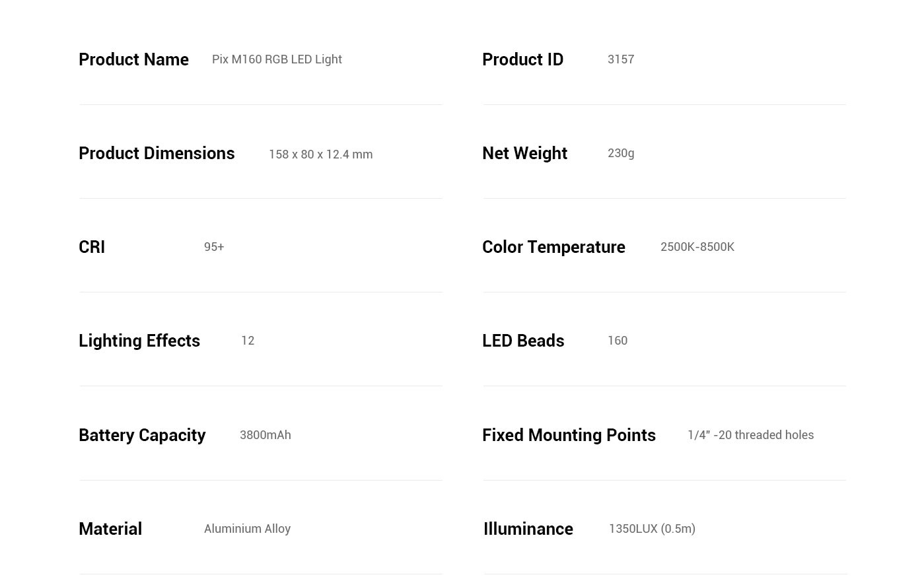
Task: Click the Color Temperature heading
Action: (x=553, y=247)
